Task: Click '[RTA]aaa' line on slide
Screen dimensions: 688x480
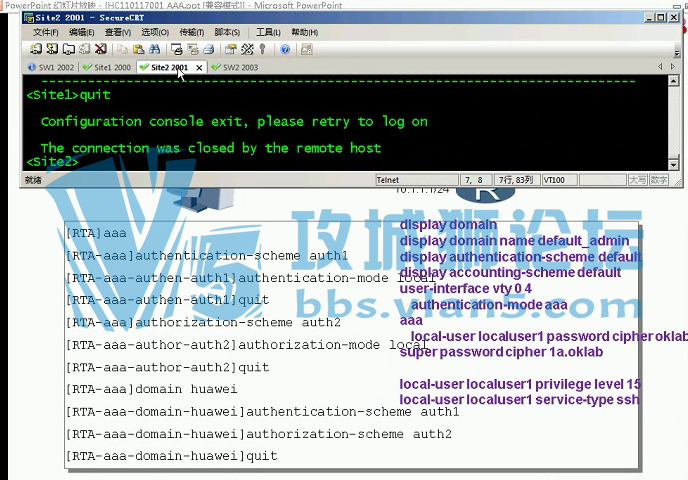Action: click(96, 233)
